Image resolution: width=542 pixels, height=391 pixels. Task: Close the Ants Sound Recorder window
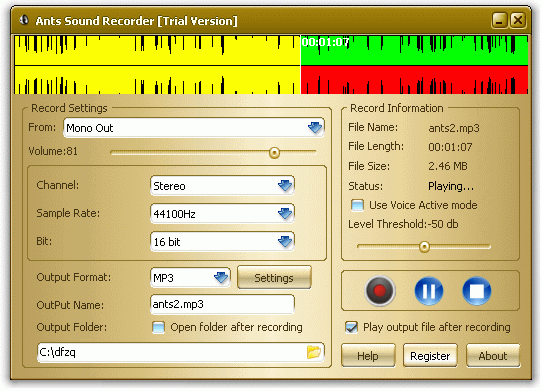(518, 20)
